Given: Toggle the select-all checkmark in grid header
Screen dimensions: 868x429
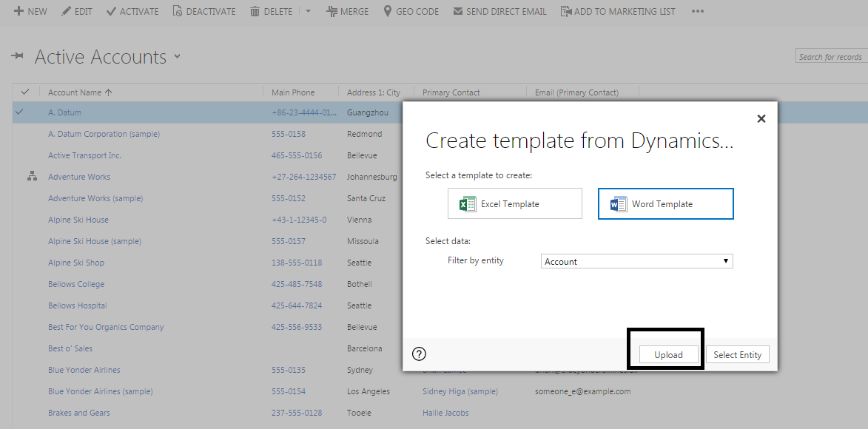Looking at the screenshot, I should tap(25, 92).
